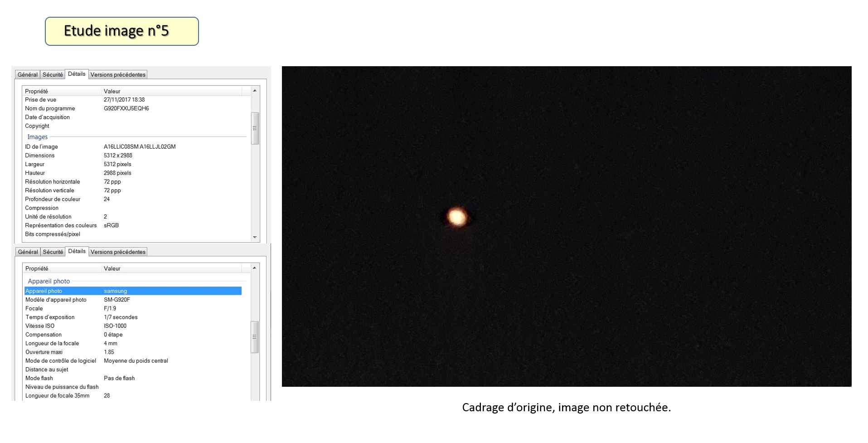Select the Copyright row
The image size is (868, 443).
click(x=133, y=126)
